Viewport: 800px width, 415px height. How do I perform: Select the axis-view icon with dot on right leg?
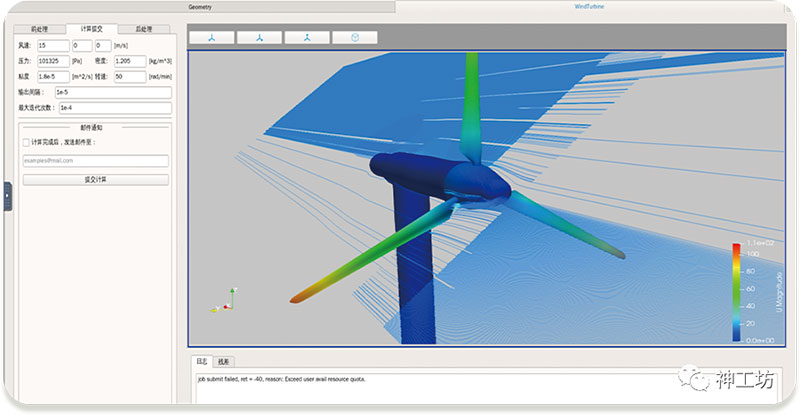pos(259,37)
